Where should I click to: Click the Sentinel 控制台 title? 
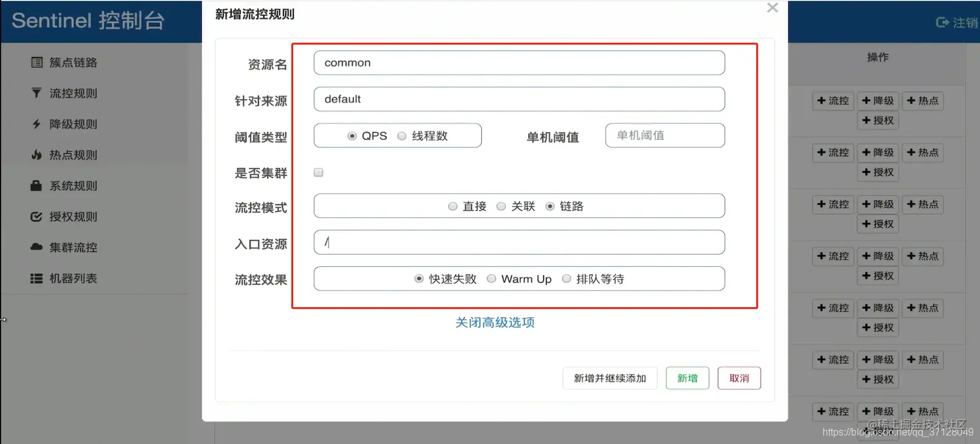pos(88,20)
